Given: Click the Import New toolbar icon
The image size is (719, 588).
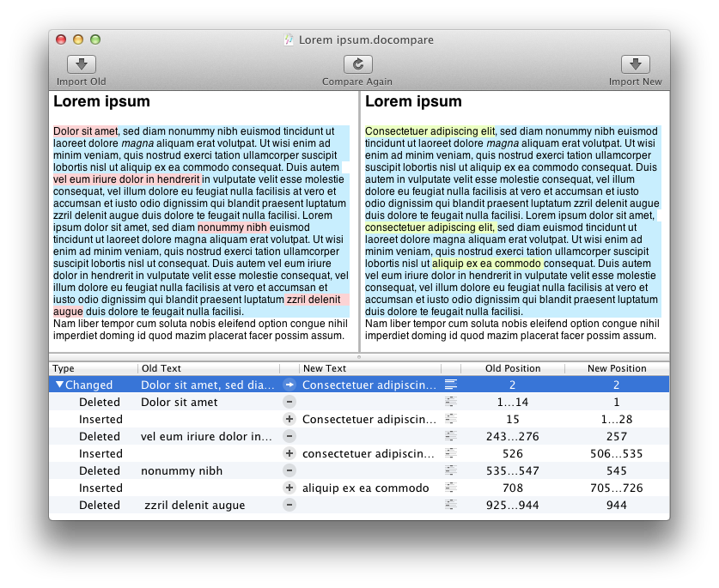Looking at the screenshot, I should pyautogui.click(x=635, y=64).
